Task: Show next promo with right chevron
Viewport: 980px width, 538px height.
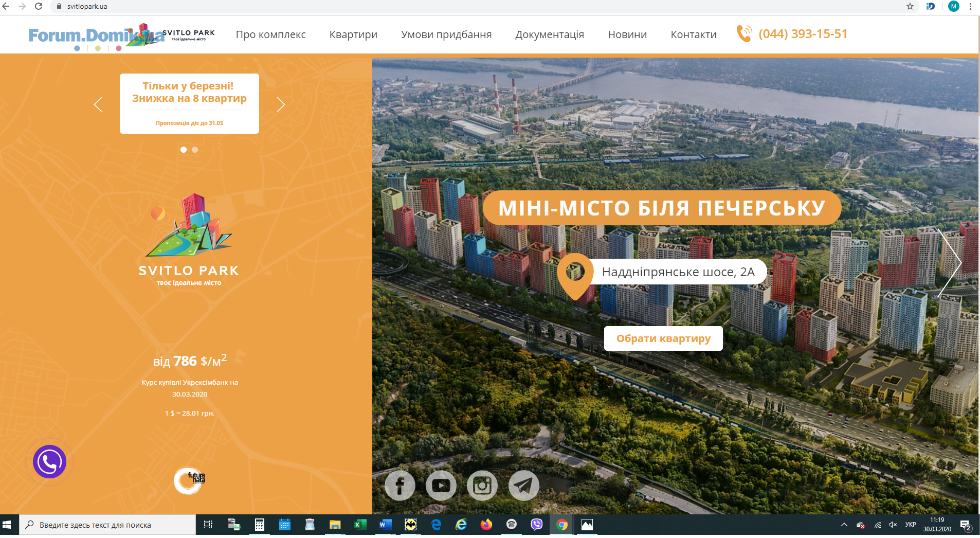Action: pyautogui.click(x=281, y=105)
